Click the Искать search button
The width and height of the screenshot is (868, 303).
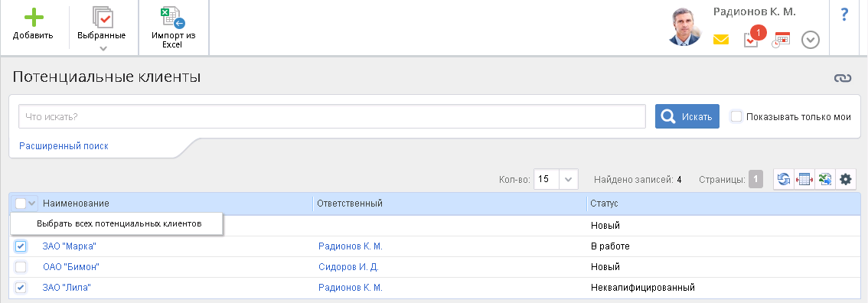point(687,116)
